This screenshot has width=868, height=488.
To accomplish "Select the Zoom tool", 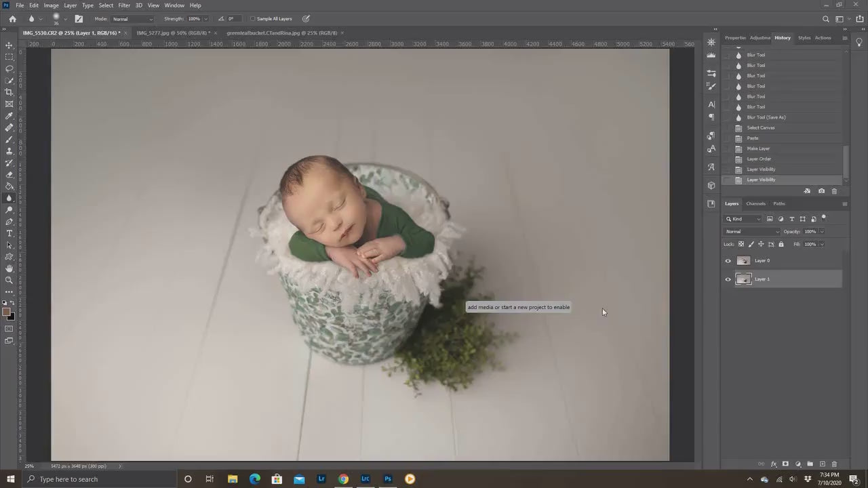I will (9, 279).
